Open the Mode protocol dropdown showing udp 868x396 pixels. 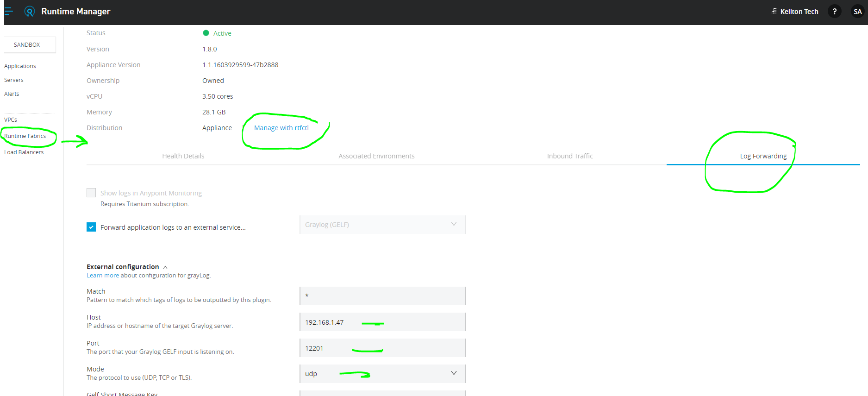click(383, 374)
